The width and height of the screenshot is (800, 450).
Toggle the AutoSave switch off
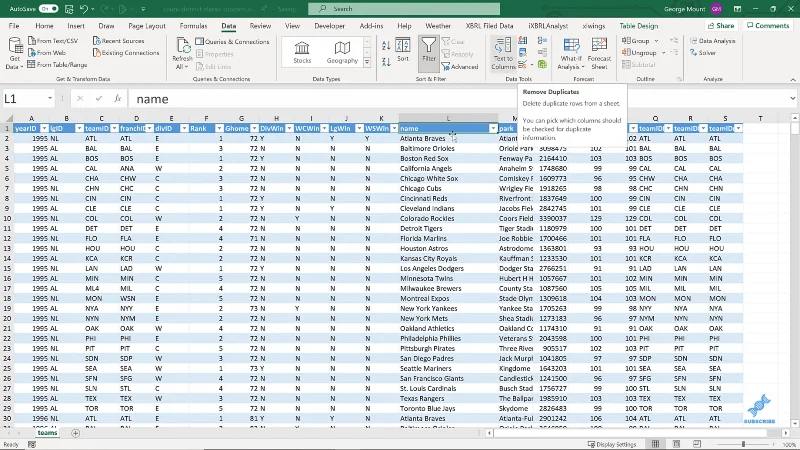tap(48, 9)
